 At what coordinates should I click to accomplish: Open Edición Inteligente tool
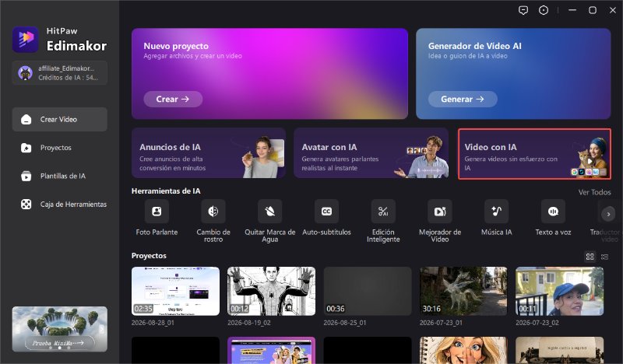coord(383,212)
